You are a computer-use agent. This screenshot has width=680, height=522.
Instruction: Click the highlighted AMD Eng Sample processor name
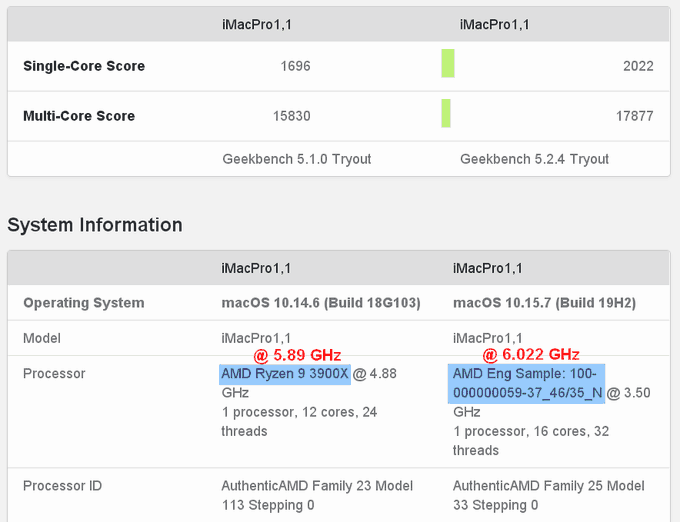tap(526, 384)
